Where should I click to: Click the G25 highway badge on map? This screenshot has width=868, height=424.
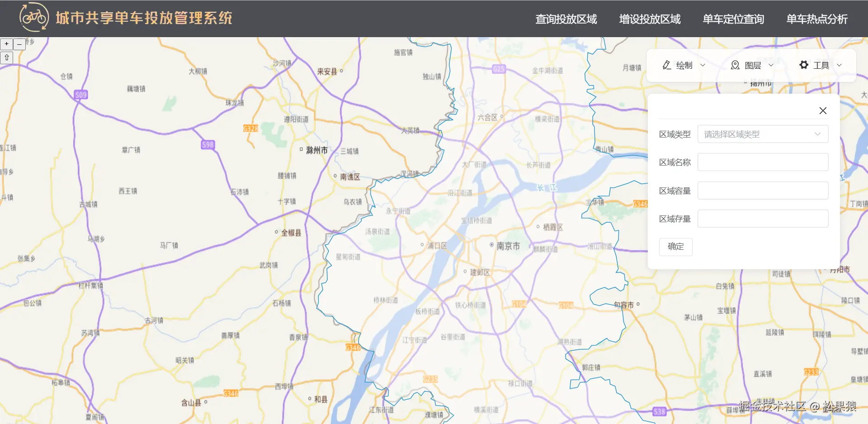(x=499, y=69)
